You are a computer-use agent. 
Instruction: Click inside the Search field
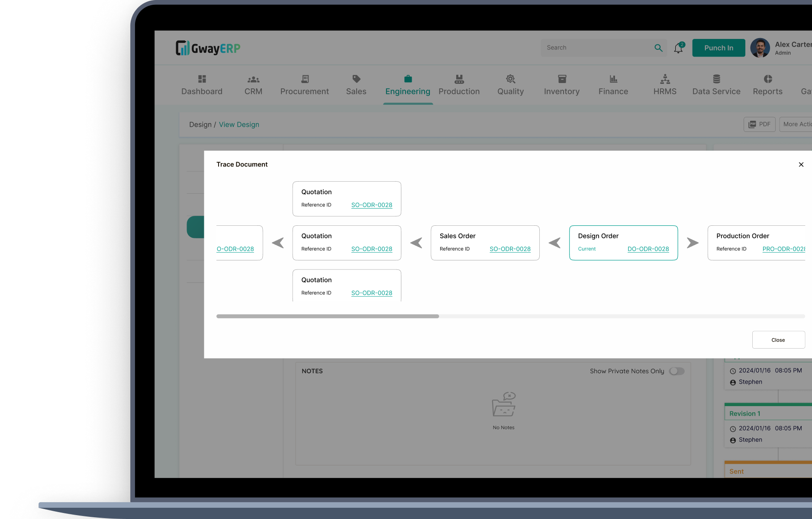pyautogui.click(x=597, y=48)
